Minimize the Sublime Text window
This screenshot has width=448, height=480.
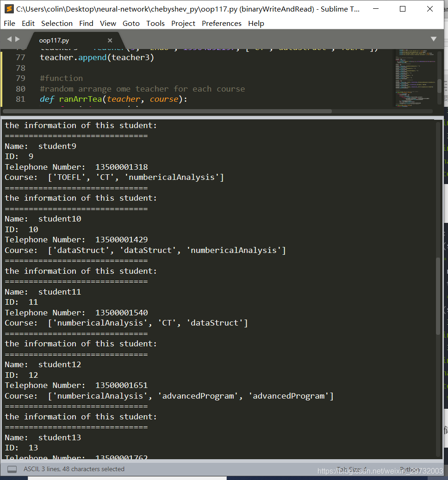pos(376,9)
